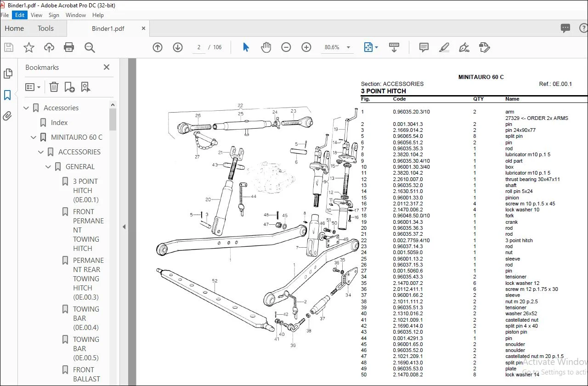
Task: Switch to the Home tab
Action: pyautogui.click(x=14, y=28)
